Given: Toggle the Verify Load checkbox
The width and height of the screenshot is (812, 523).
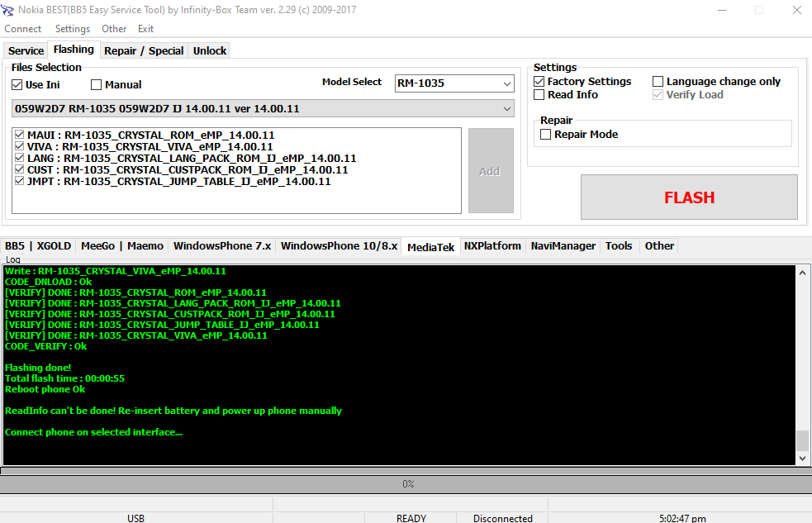Looking at the screenshot, I should pos(658,95).
